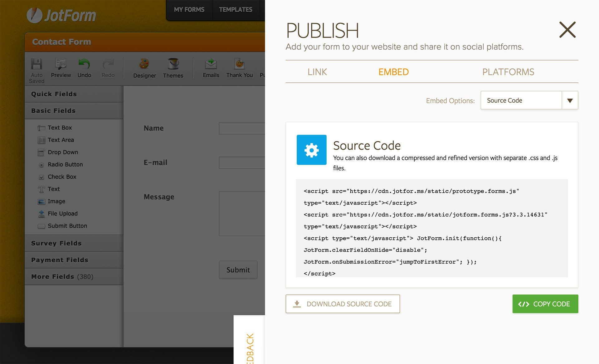599x364 pixels.
Task: Open the Thank You page icon
Action: tap(239, 64)
